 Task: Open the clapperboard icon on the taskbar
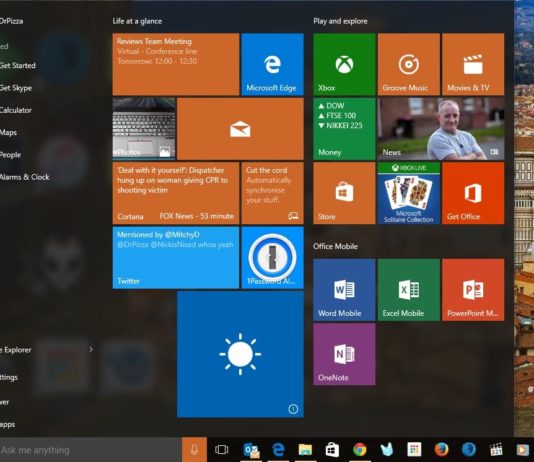pyautogui.click(x=496, y=449)
